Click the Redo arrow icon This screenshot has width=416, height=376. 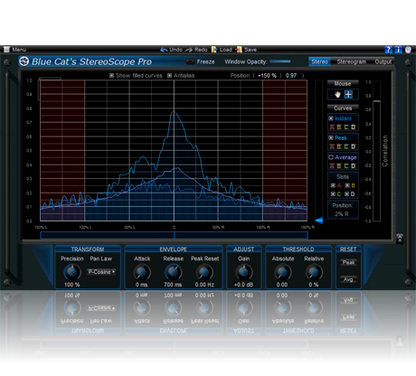tap(189, 50)
